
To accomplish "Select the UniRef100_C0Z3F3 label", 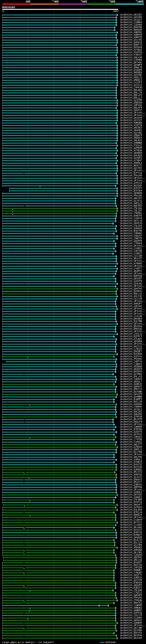I will 131,82.
